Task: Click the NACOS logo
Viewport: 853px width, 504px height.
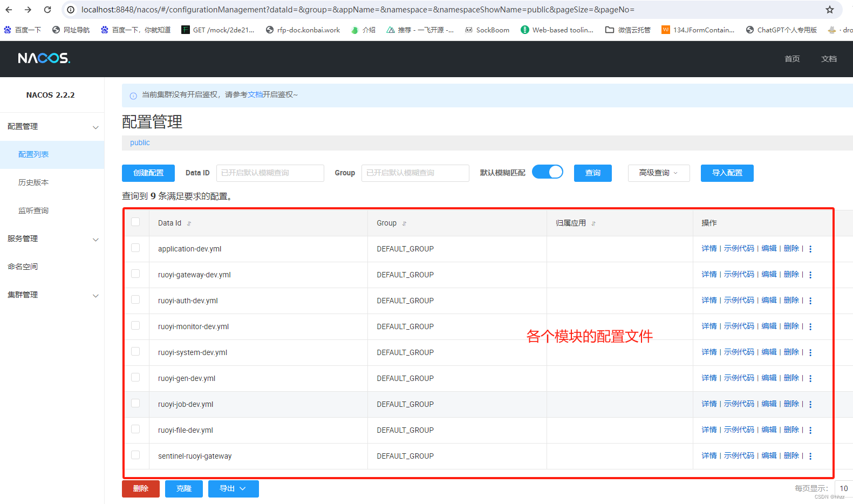Action: tap(44, 58)
